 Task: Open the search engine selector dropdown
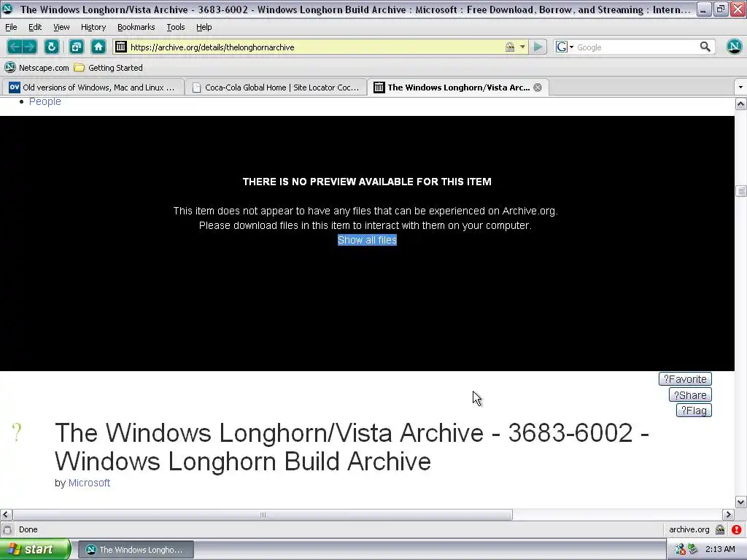(x=565, y=47)
